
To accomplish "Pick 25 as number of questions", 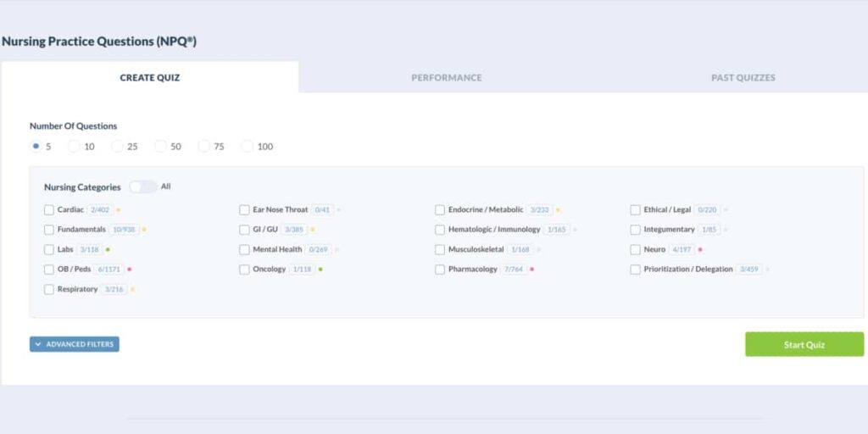I will pyautogui.click(x=117, y=146).
